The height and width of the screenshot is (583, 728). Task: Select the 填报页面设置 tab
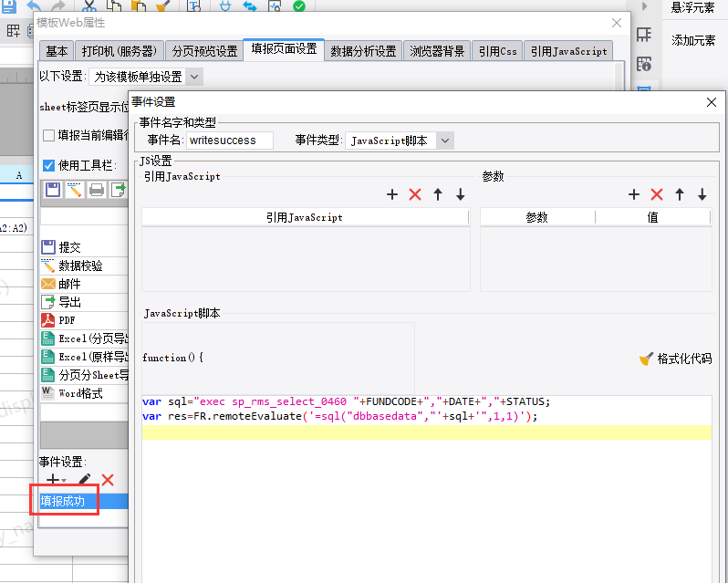point(284,49)
